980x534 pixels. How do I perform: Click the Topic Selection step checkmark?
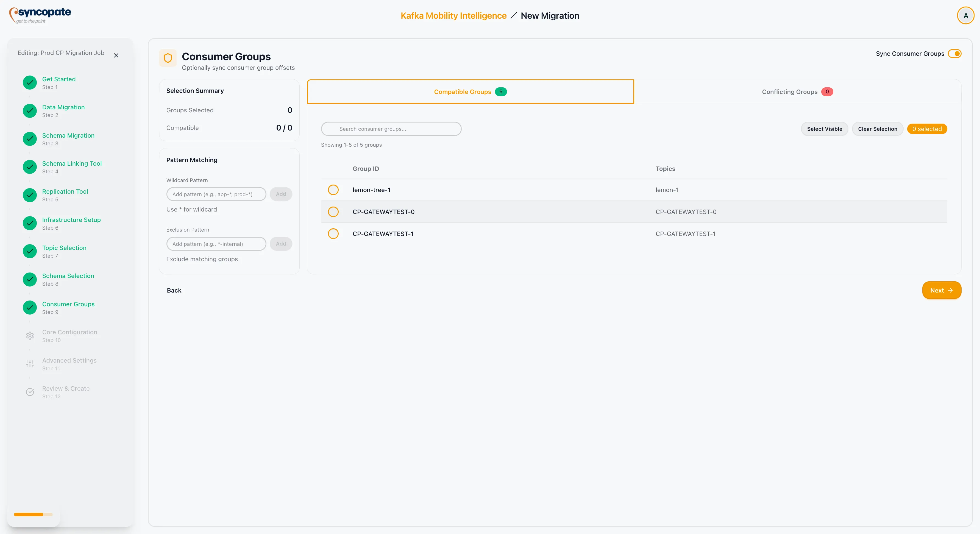pyautogui.click(x=29, y=251)
